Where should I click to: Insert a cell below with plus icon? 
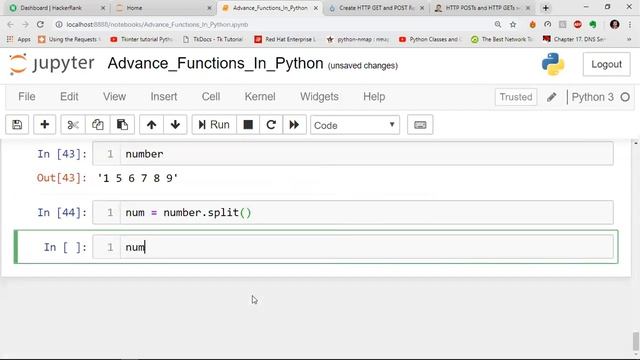pos(44,125)
